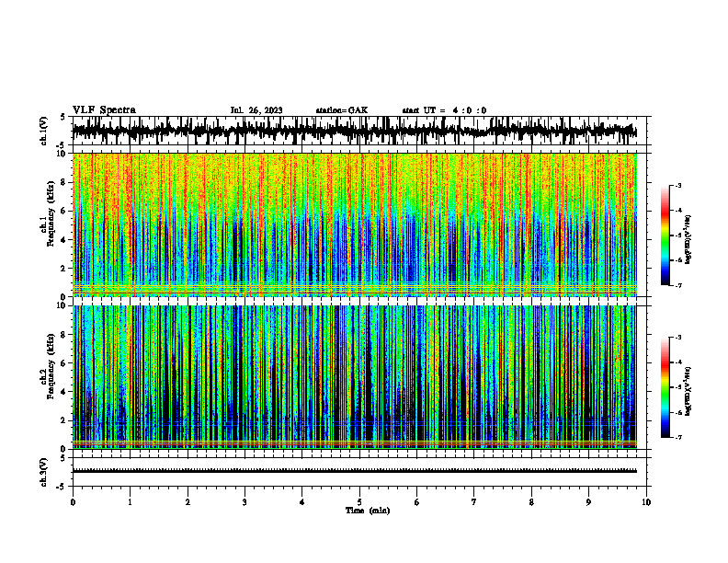
Task: Click the 3 minute tick on time axis
Action: coord(245,502)
